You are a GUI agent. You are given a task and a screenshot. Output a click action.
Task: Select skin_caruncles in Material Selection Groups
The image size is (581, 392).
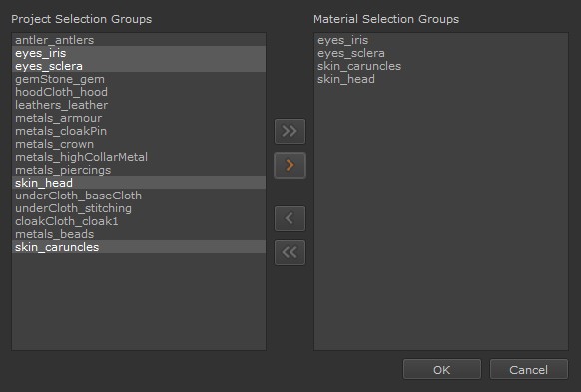(441, 66)
